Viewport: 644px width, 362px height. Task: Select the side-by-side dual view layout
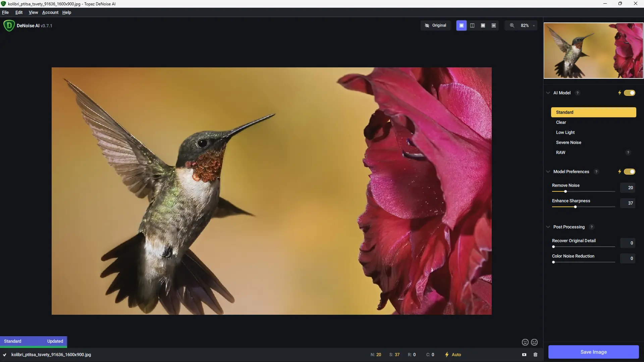point(483,25)
